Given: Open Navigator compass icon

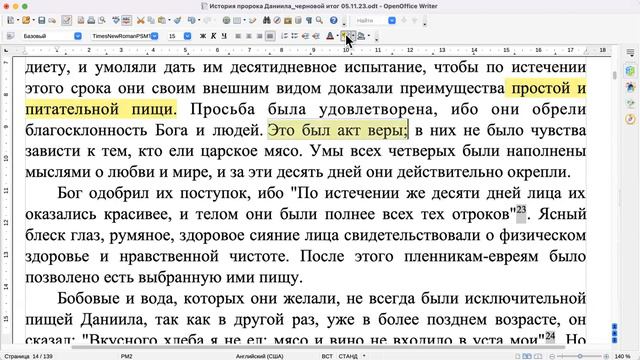Looking at the screenshot, I should click(x=277, y=20).
